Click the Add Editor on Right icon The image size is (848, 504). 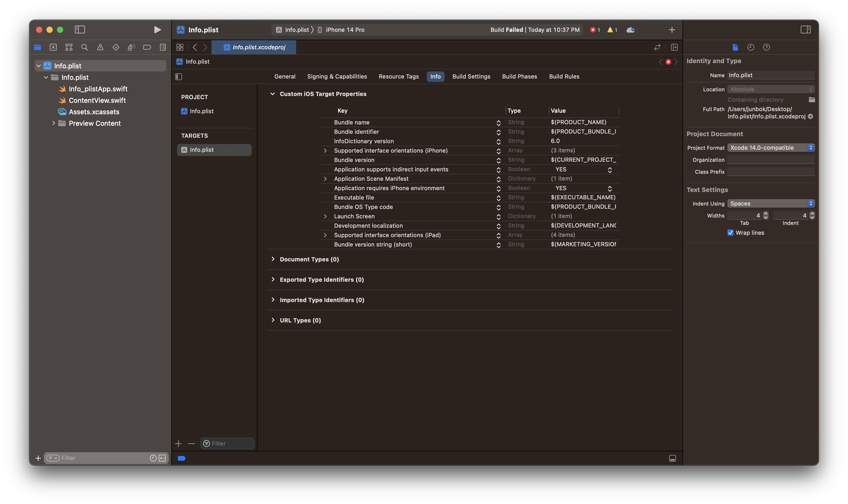point(674,47)
